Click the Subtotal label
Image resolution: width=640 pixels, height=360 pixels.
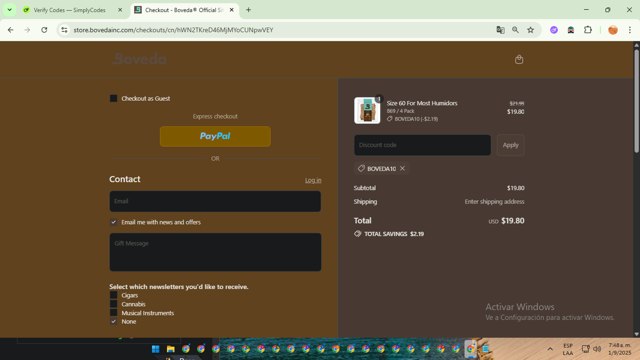[365, 188]
